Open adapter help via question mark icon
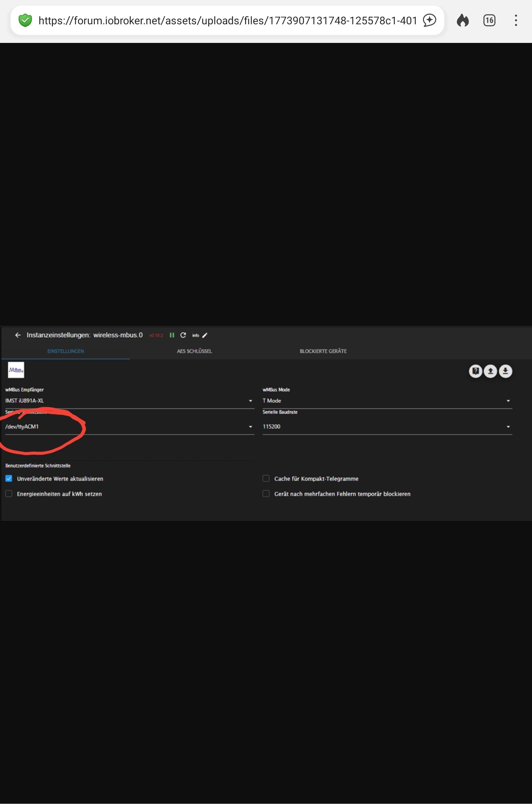532x804 pixels. [475, 371]
